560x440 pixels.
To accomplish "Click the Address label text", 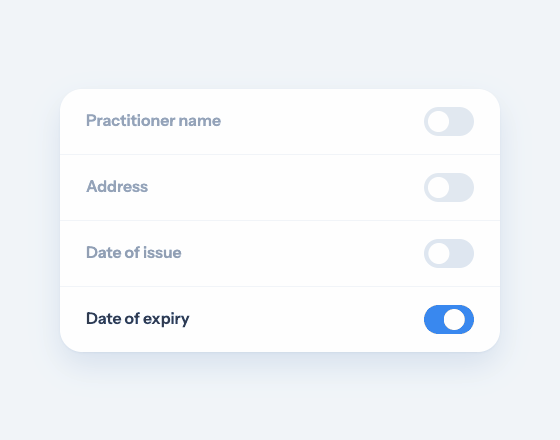I will pyautogui.click(x=117, y=186).
